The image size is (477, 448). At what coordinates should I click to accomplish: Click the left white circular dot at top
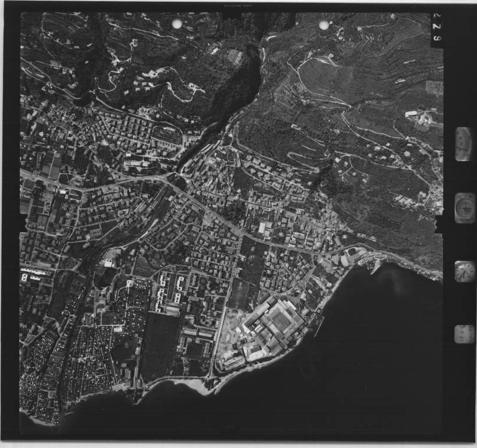[177, 23]
